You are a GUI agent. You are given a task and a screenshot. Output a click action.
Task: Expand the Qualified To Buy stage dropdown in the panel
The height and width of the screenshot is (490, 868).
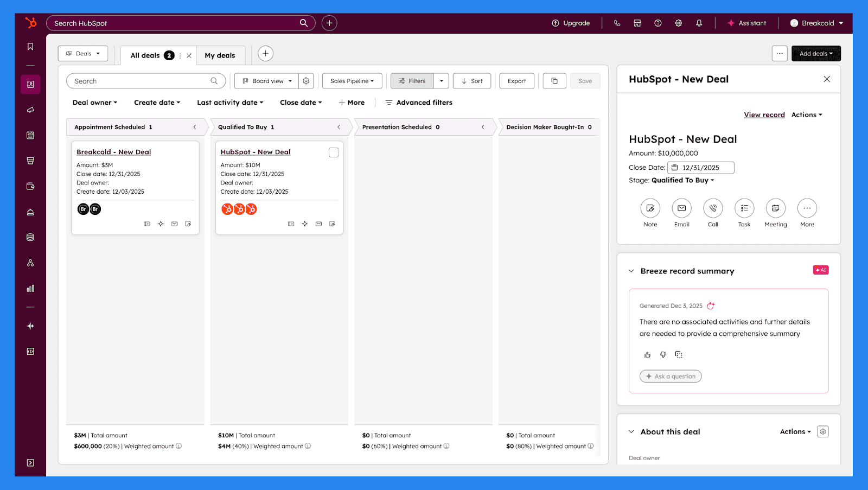click(x=682, y=180)
